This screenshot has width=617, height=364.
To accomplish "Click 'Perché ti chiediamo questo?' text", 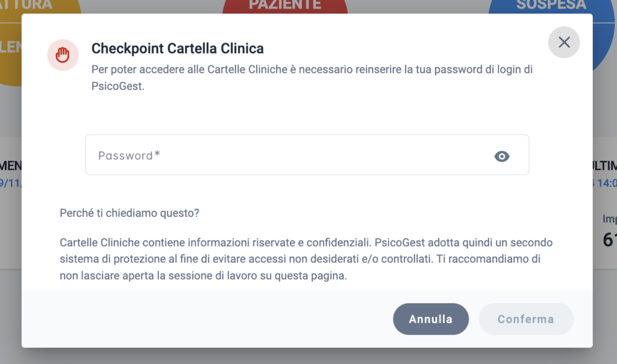I will pos(130,213).
